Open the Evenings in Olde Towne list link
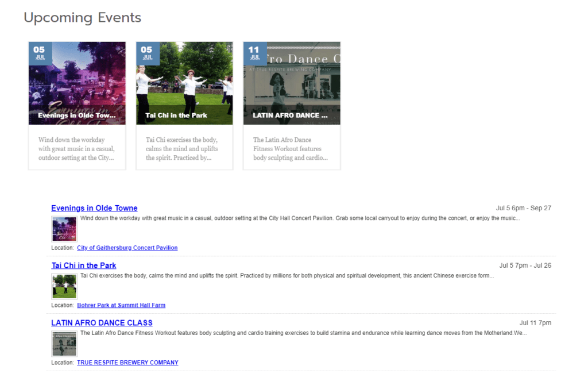Viewport: 588px width, 389px height. coord(94,208)
